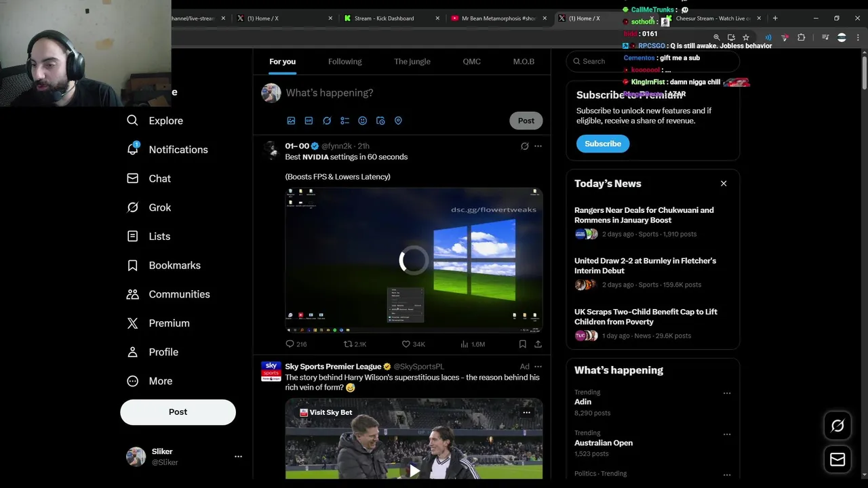Bookmark the 01-00 NVIDIA settings post
868x488 pixels.
[x=523, y=344]
